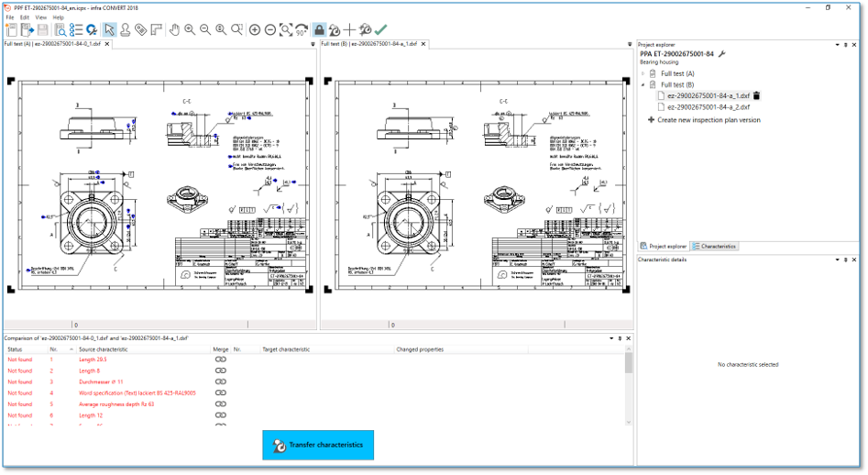Activate the stamp tool in toolbar
The image size is (868, 475).
pos(125,29)
